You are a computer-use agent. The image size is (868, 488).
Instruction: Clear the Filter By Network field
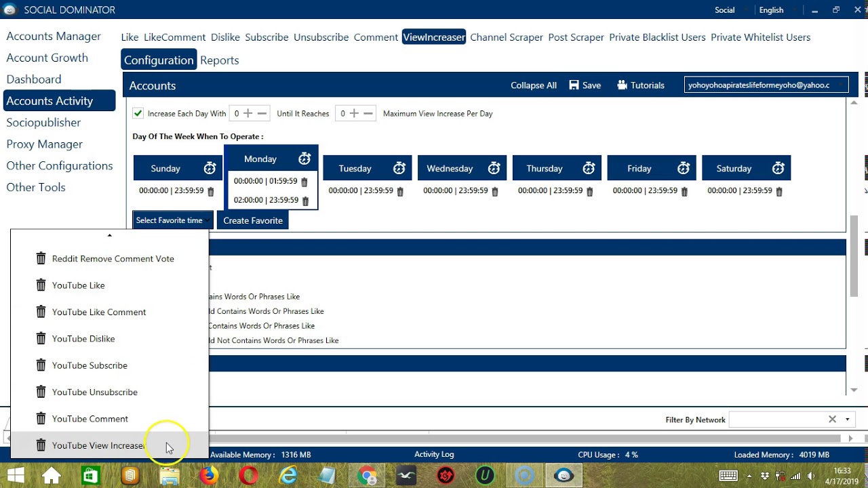832,420
